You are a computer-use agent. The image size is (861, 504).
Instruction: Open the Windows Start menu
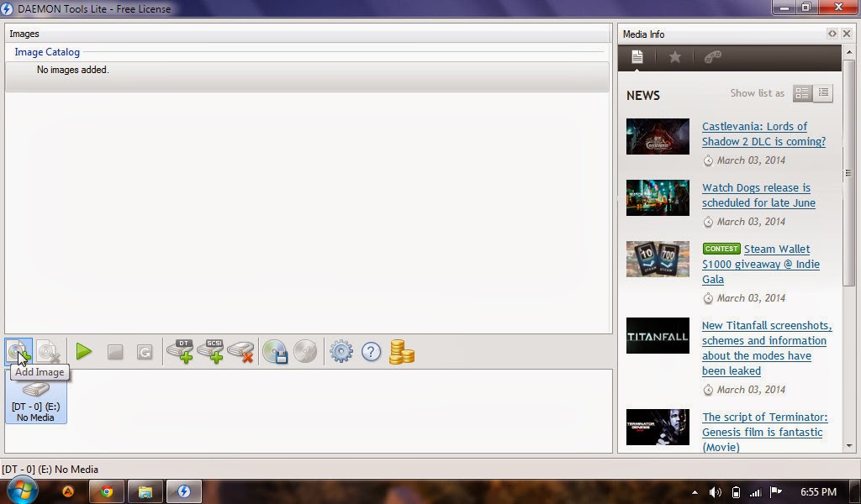[x=22, y=490]
